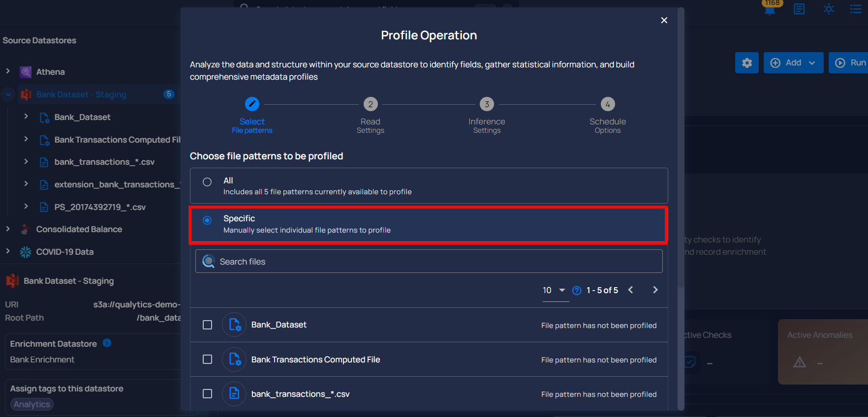
Task: Click the Select File patterns step label
Action: coord(252,125)
